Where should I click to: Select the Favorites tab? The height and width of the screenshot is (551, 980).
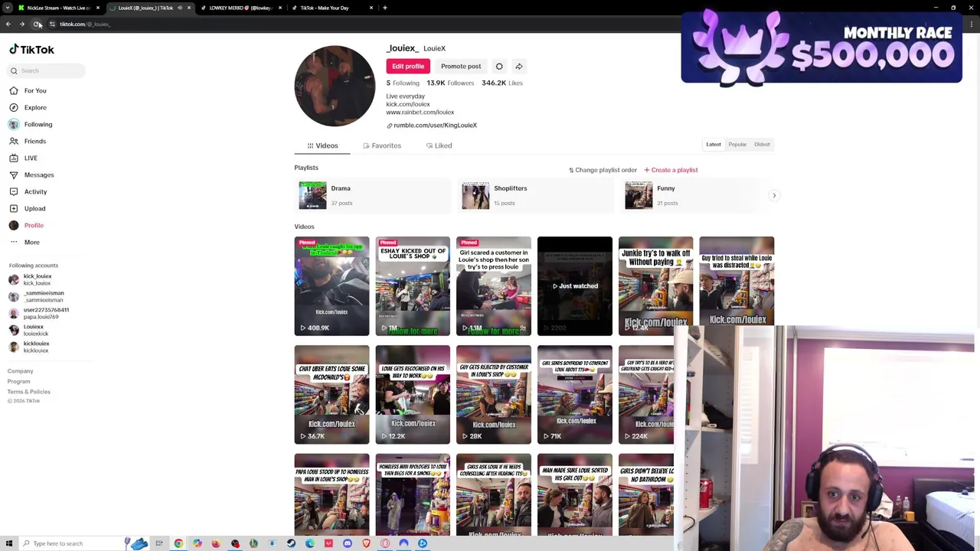click(382, 145)
